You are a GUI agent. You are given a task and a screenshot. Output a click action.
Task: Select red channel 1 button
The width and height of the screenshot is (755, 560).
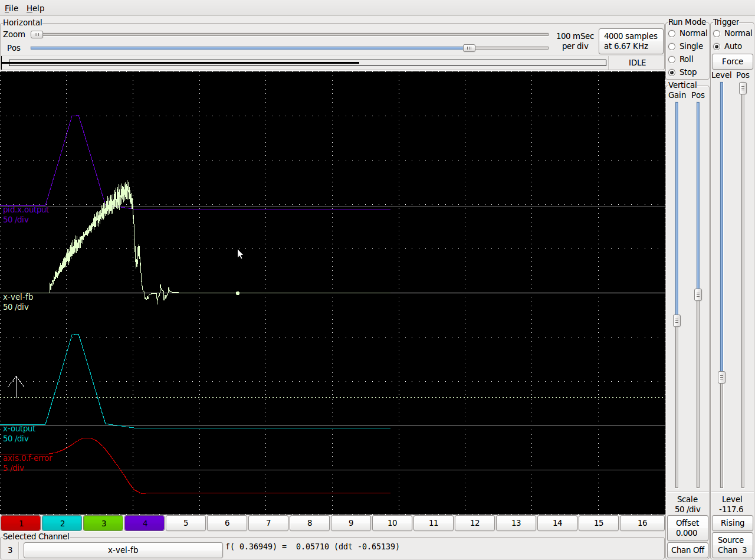[x=21, y=523]
